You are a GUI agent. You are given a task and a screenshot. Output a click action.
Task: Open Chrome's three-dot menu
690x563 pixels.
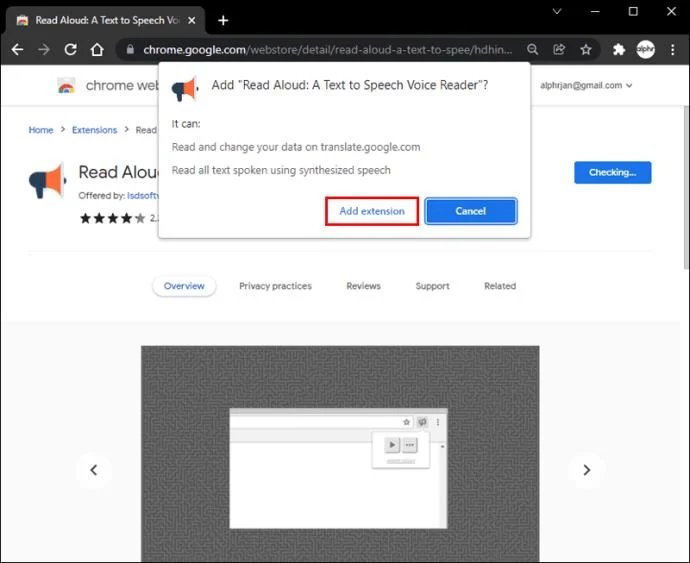point(672,49)
